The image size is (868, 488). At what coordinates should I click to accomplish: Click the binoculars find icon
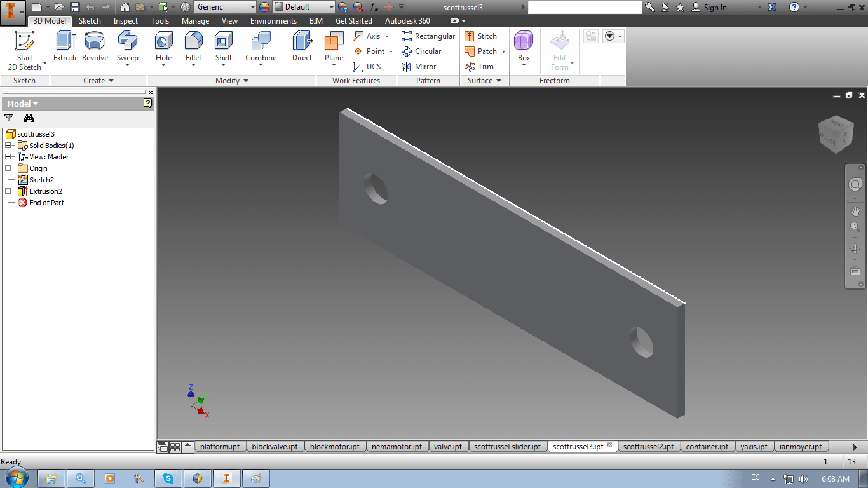(x=29, y=118)
